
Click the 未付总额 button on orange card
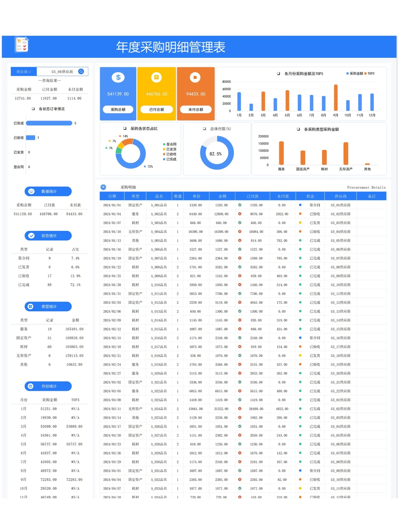[x=196, y=109]
